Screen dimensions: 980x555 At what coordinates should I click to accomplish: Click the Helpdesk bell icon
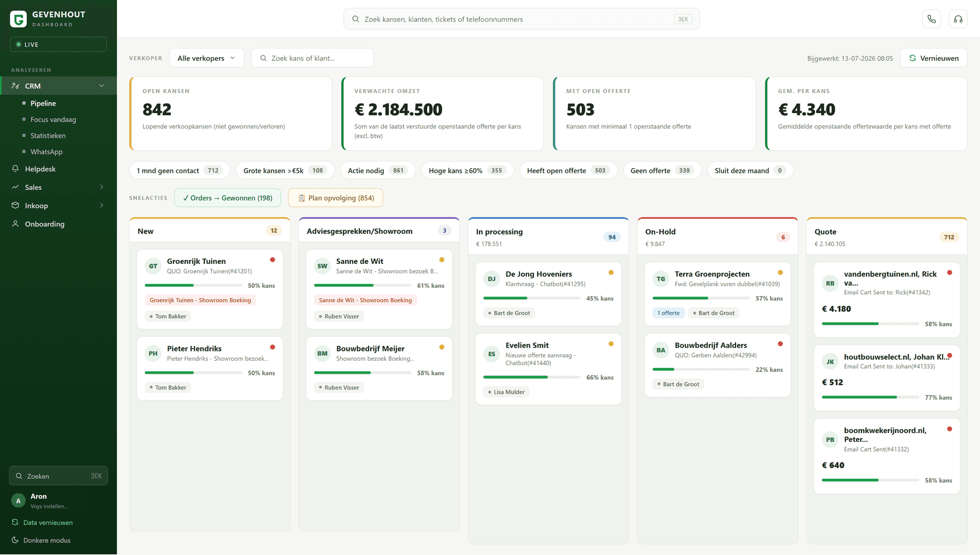coord(15,169)
